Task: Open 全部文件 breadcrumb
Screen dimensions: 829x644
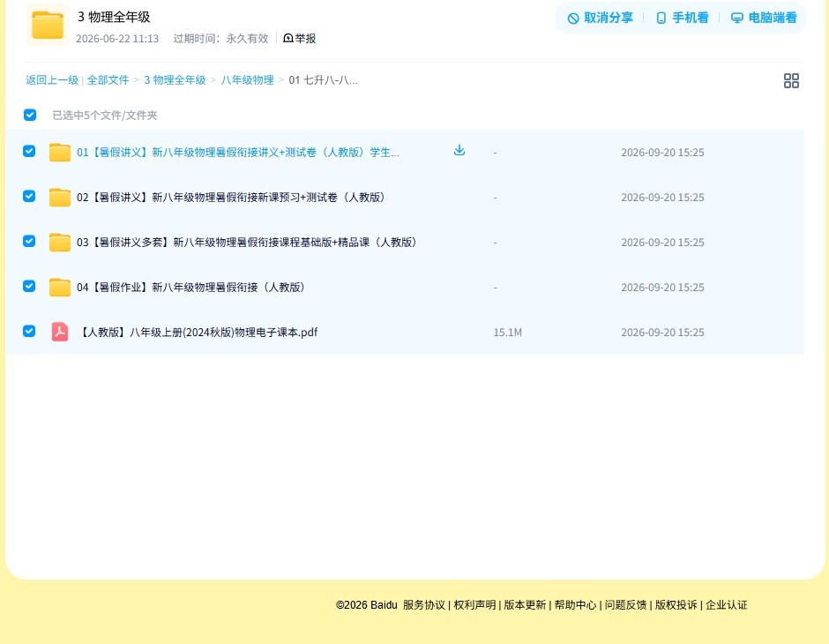Action: click(x=108, y=80)
